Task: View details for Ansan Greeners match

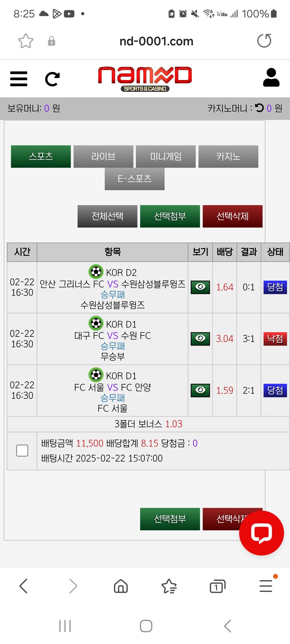Action: [200, 287]
